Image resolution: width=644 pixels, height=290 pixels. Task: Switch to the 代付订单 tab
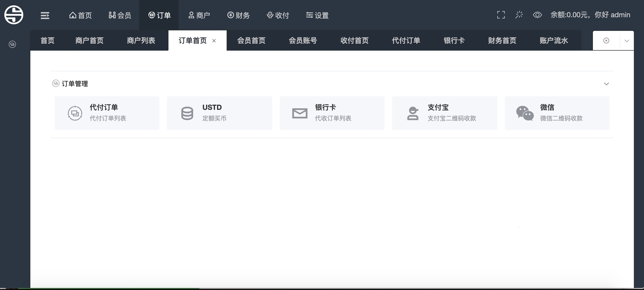[x=406, y=40]
